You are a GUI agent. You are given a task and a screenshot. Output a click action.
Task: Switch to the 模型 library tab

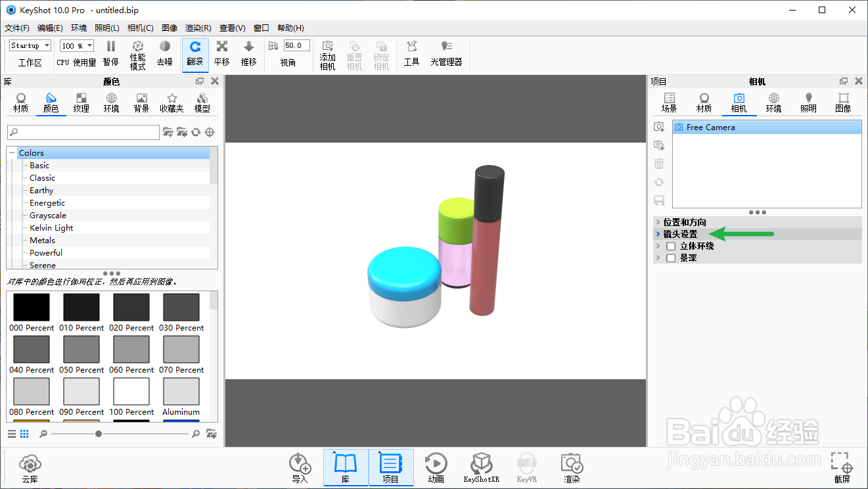[x=202, y=103]
